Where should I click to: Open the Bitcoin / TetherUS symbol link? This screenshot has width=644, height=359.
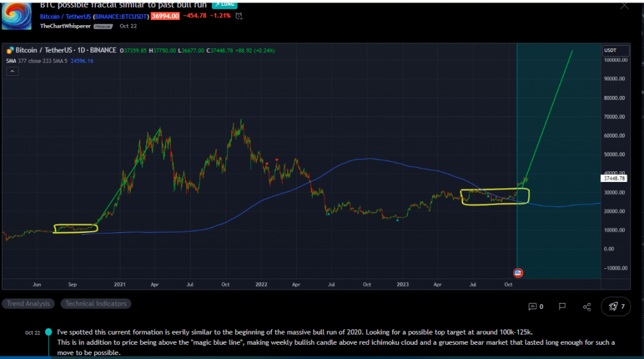click(x=66, y=15)
